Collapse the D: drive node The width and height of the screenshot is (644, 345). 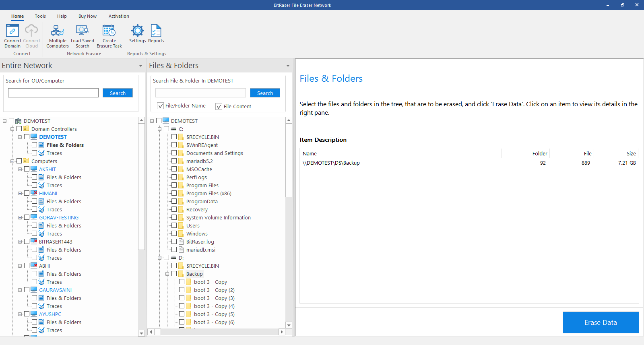point(159,258)
